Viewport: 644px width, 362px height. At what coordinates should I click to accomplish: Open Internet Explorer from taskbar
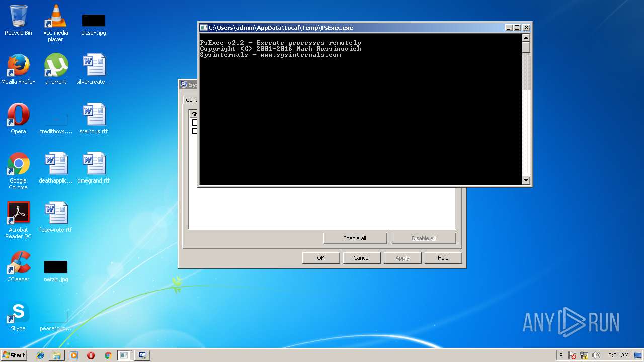40,355
